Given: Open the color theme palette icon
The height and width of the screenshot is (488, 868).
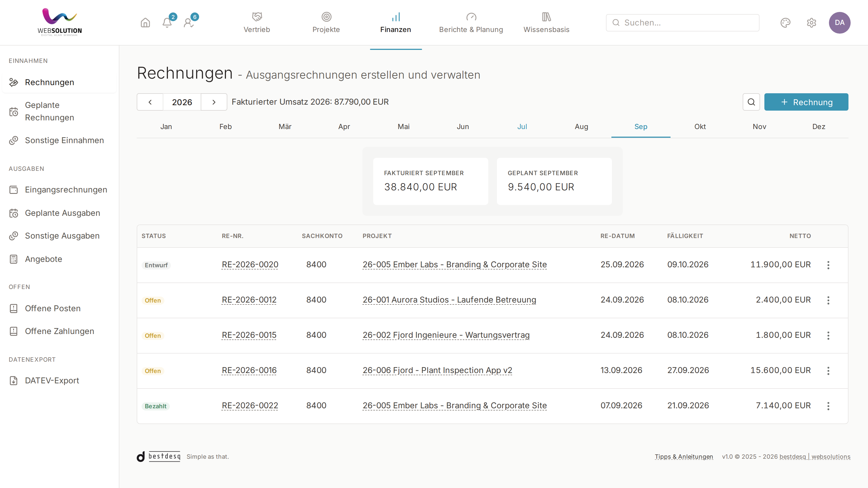Looking at the screenshot, I should (786, 23).
